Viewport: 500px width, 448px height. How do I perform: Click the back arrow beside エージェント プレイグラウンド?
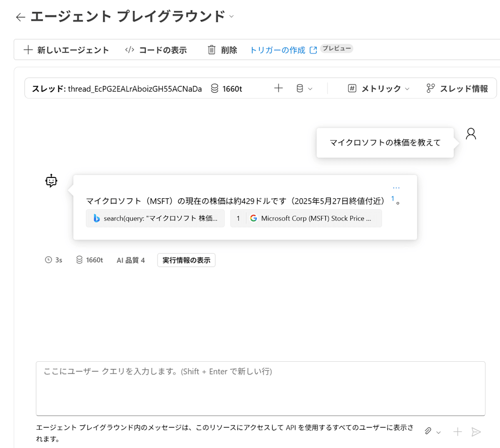point(20,17)
